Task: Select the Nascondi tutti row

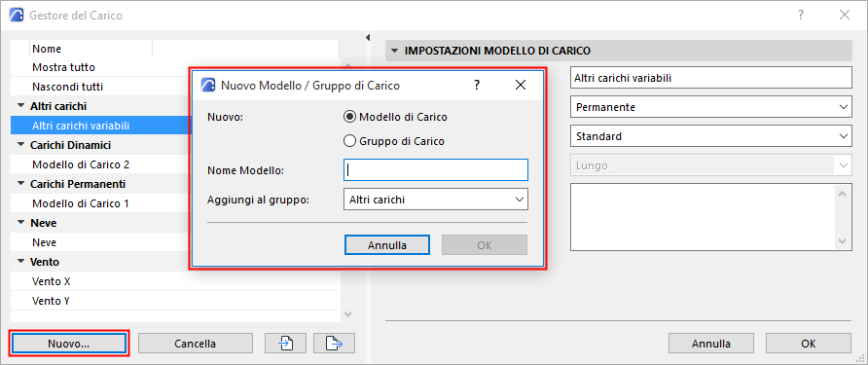Action: point(175,87)
